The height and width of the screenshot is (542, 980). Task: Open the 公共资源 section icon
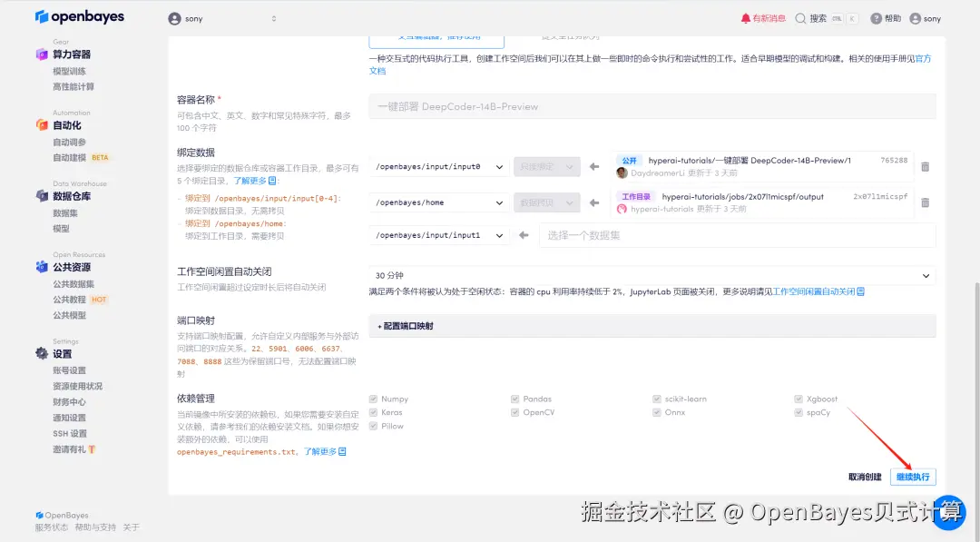click(x=42, y=267)
